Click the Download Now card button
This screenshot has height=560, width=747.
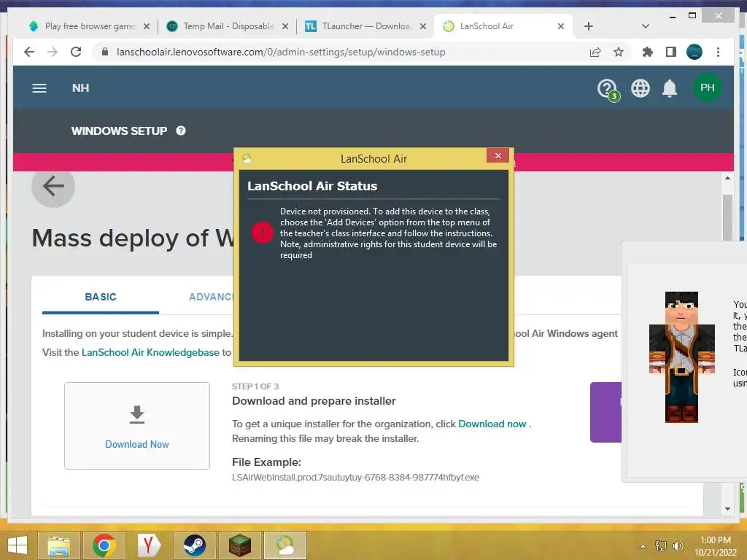pos(137,426)
